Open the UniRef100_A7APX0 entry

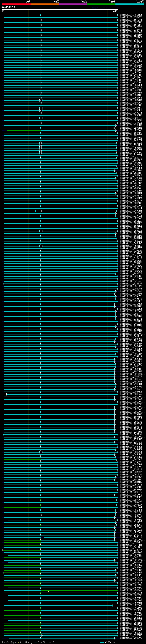tap(131, 178)
